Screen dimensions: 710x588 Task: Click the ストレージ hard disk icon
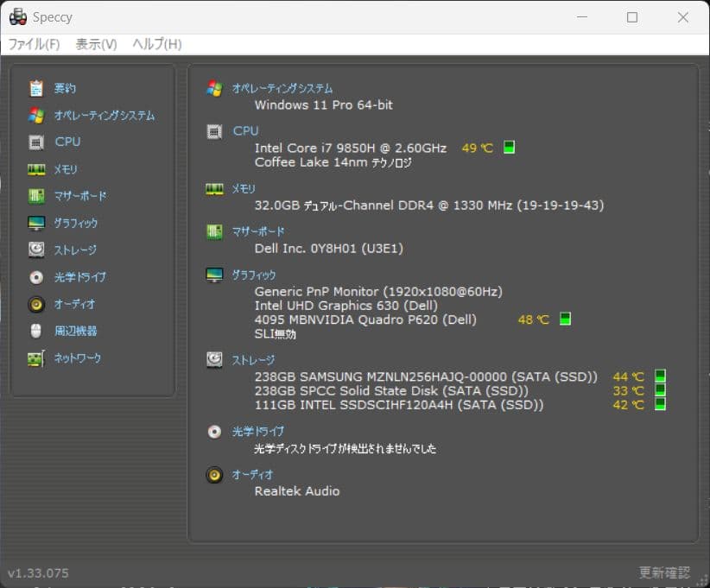[x=35, y=250]
